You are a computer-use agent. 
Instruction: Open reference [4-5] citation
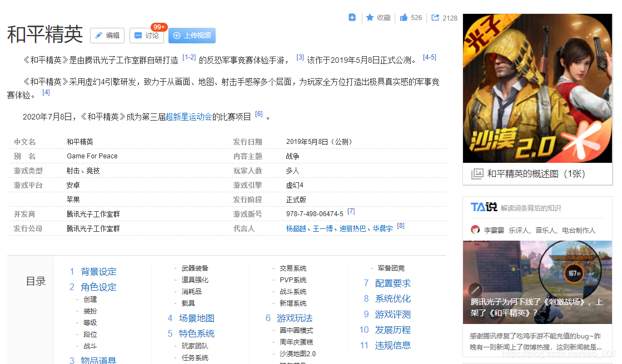(430, 57)
